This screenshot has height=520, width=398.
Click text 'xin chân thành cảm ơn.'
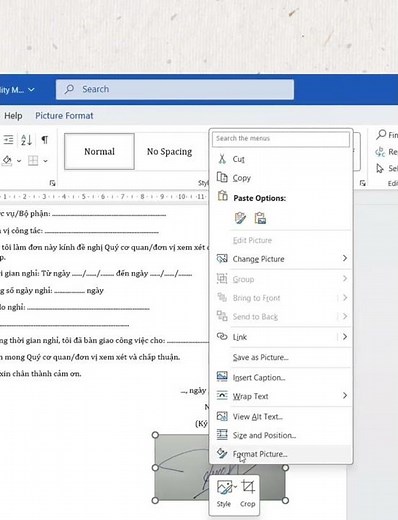tap(40, 374)
